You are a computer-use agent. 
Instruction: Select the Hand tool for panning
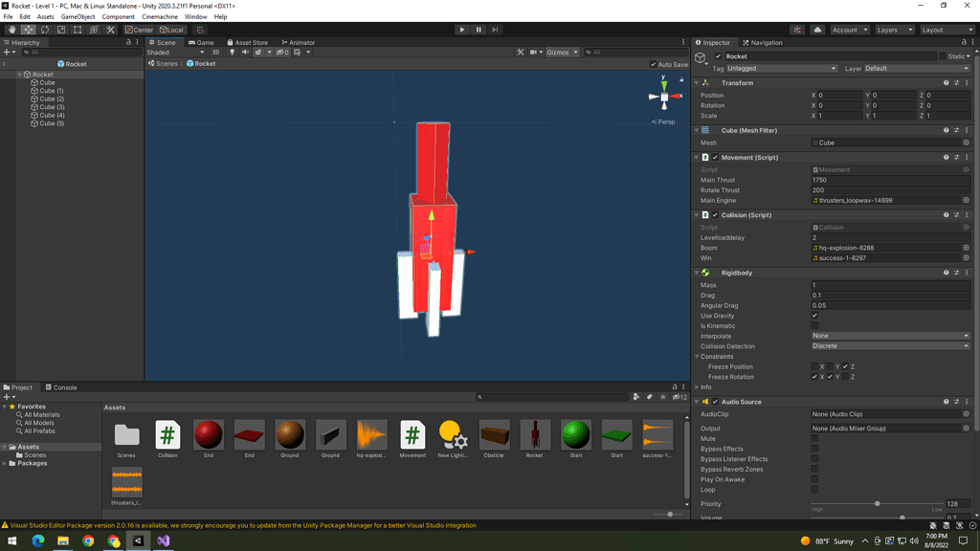click(12, 30)
